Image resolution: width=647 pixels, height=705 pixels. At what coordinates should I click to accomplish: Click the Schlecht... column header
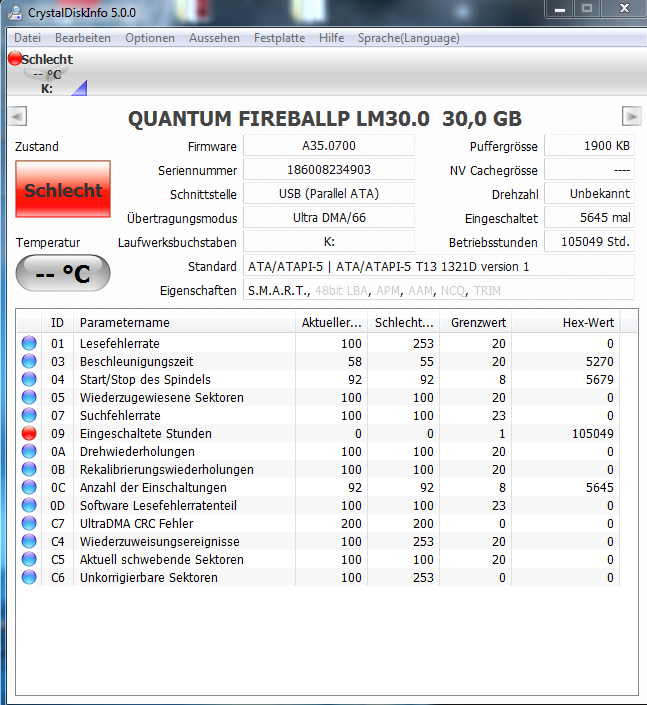404,322
